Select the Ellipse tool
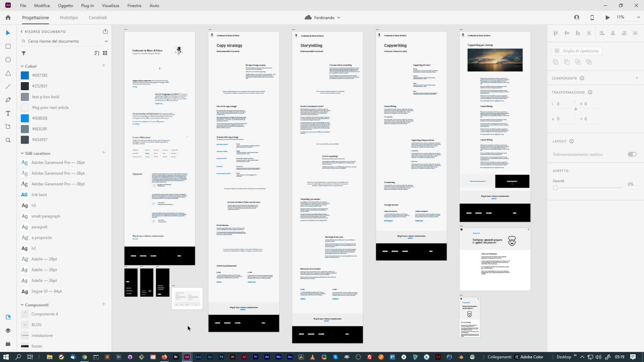This screenshot has width=644, height=362. pyautogui.click(x=8, y=60)
